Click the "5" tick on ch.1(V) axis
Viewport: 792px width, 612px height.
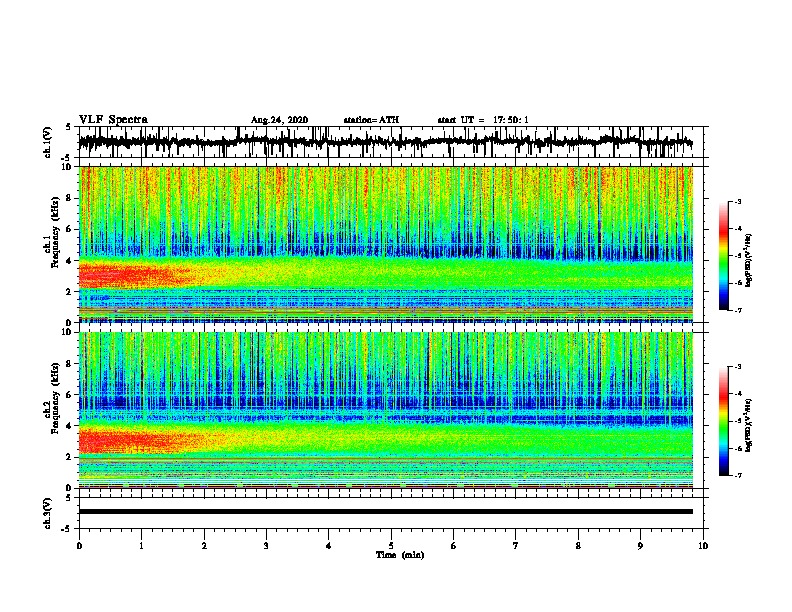69,128
